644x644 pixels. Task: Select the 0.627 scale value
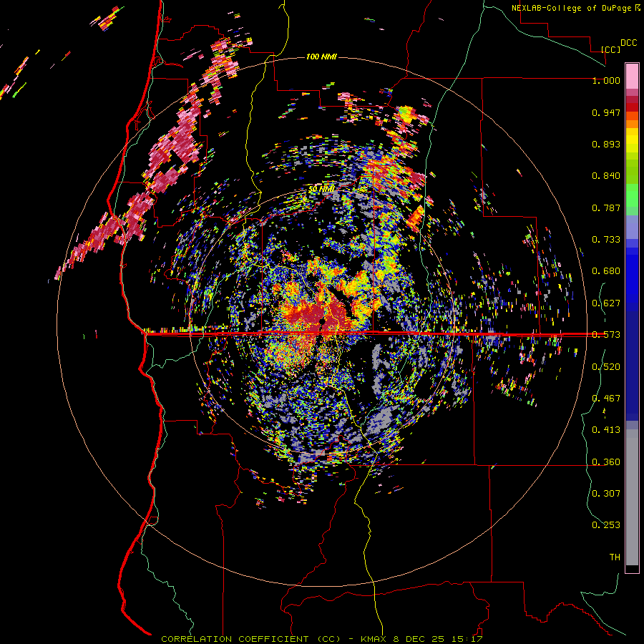(x=606, y=303)
